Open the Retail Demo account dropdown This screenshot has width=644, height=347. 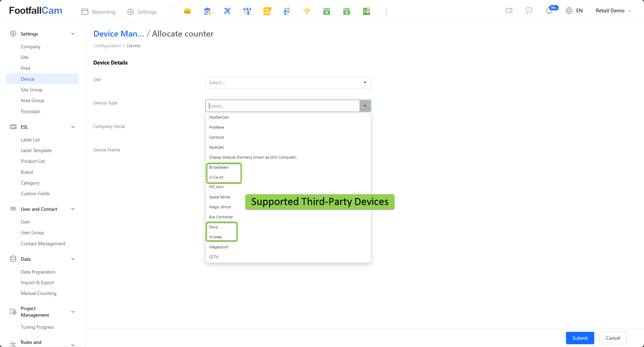pyautogui.click(x=614, y=11)
